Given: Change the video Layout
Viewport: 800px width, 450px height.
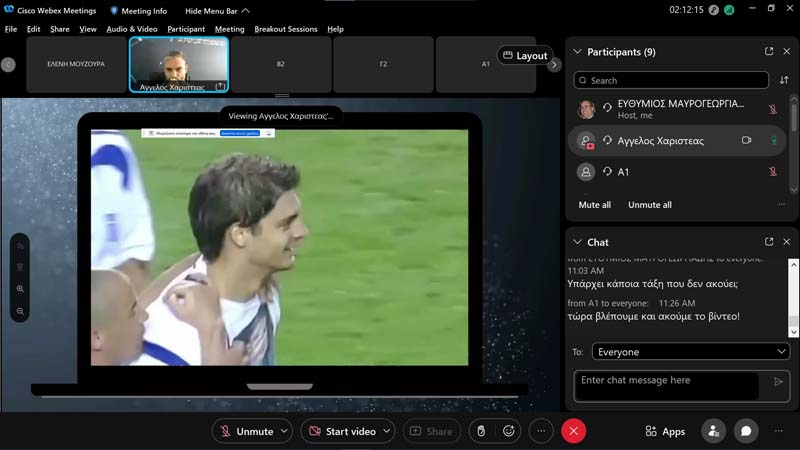Looking at the screenshot, I should coord(525,56).
